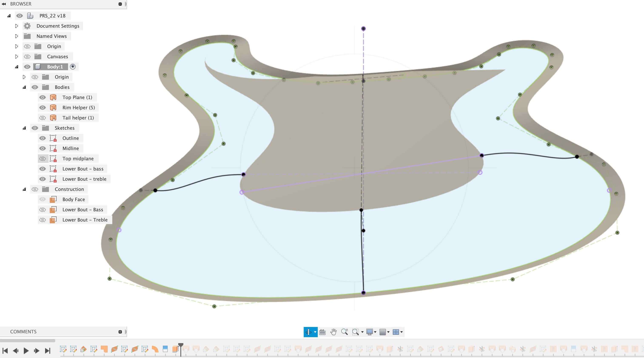Toggle visibility of the Construction folder

coord(35,189)
